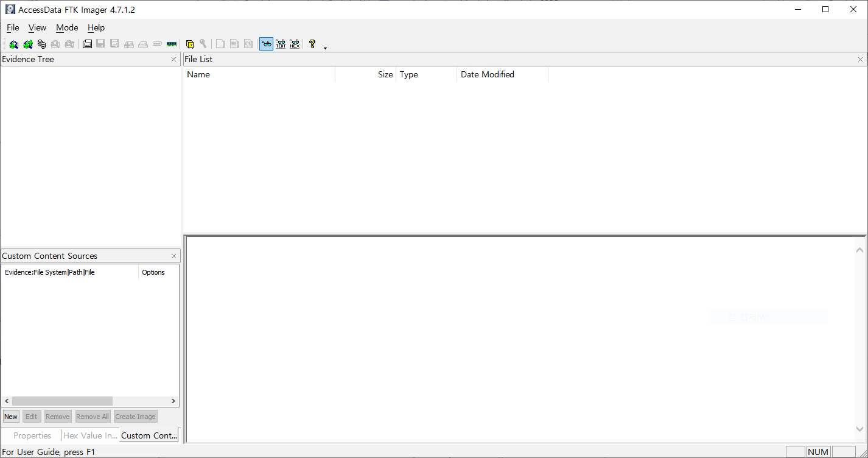Click the yellow question mark Help icon
868x458 pixels.
[x=312, y=44]
